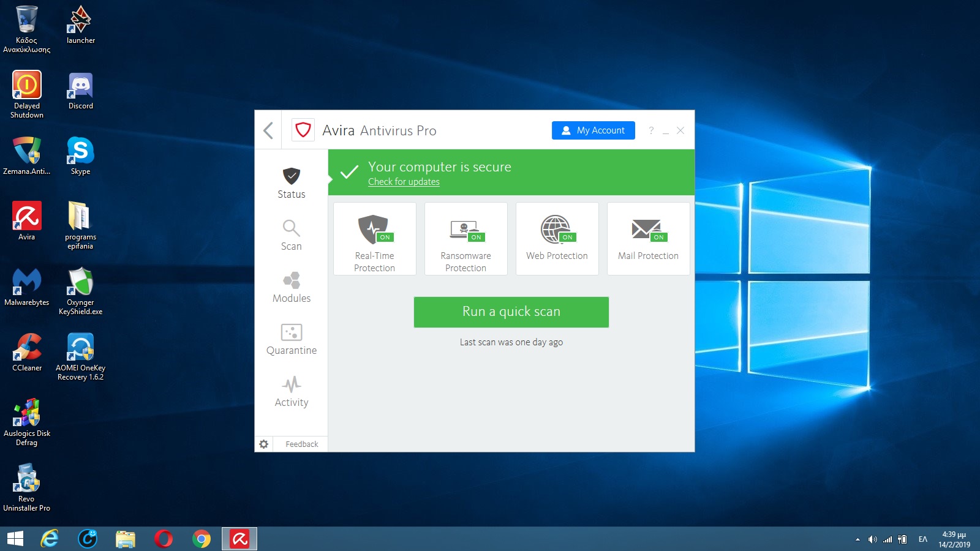Click the Avira taskbar button
The width and height of the screenshot is (980, 551).
coord(239,539)
